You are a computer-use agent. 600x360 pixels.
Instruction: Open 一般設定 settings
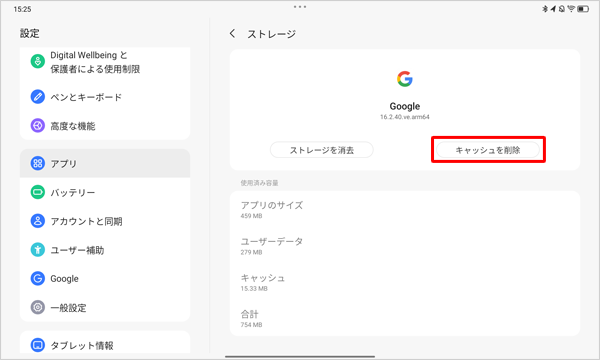tap(105, 307)
